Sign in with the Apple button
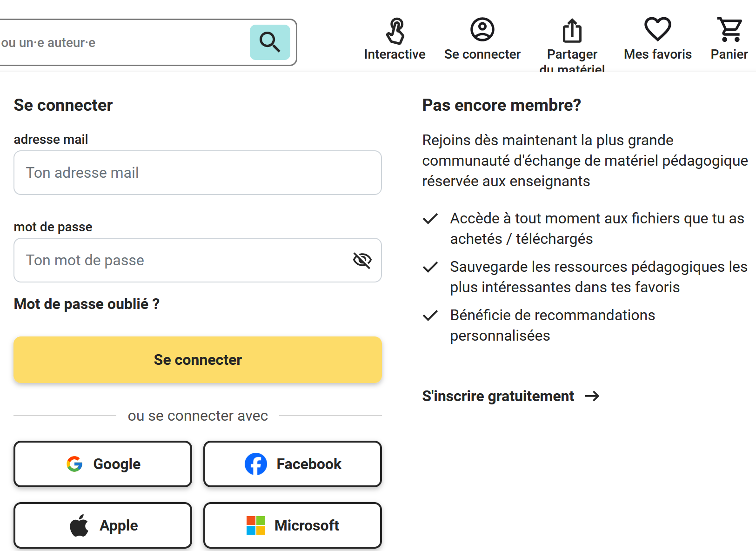This screenshot has width=756, height=551. tap(103, 525)
